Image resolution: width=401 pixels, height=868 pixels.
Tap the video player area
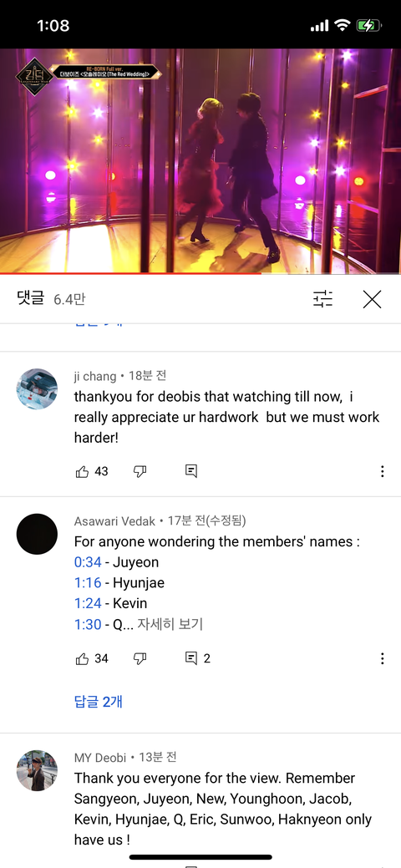[200, 160]
